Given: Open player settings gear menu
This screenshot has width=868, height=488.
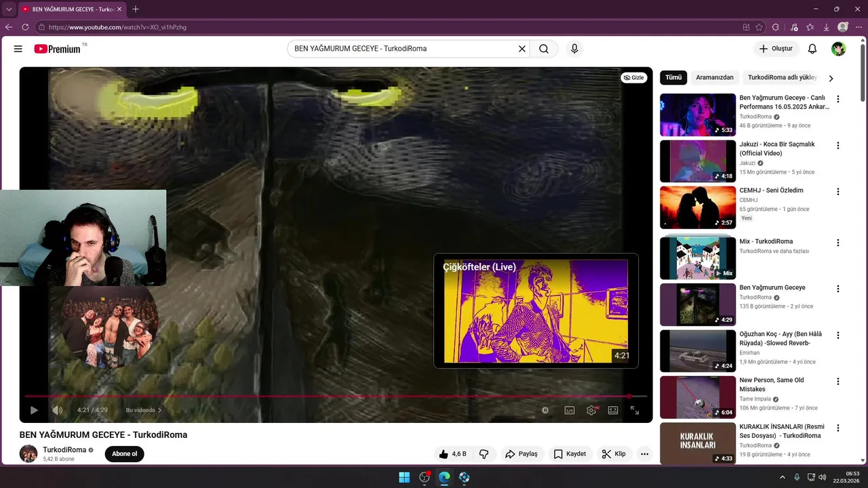Looking at the screenshot, I should click(591, 410).
